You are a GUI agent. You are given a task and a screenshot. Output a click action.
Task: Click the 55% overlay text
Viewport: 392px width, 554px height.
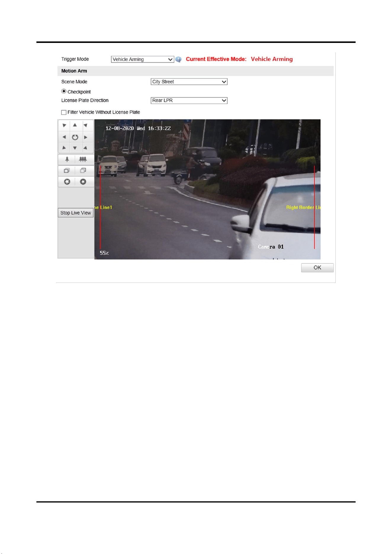[x=104, y=253]
